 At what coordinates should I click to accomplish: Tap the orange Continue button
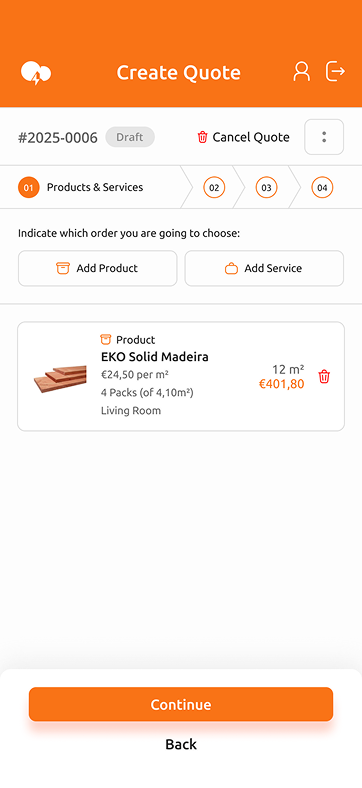point(181,704)
